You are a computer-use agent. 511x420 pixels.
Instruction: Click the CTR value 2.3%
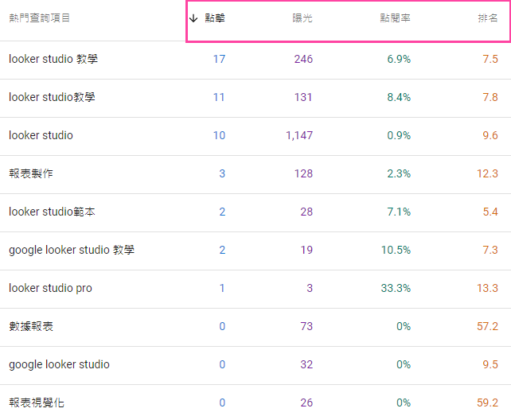point(399,173)
